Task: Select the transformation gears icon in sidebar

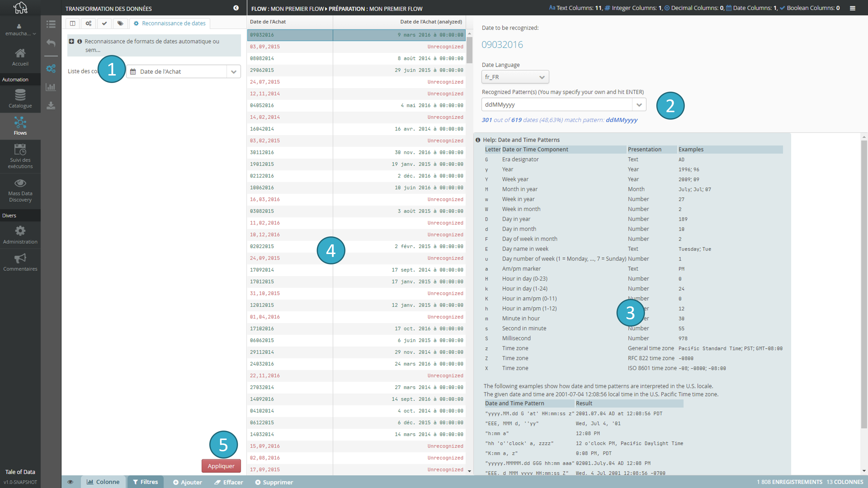Action: (x=51, y=68)
